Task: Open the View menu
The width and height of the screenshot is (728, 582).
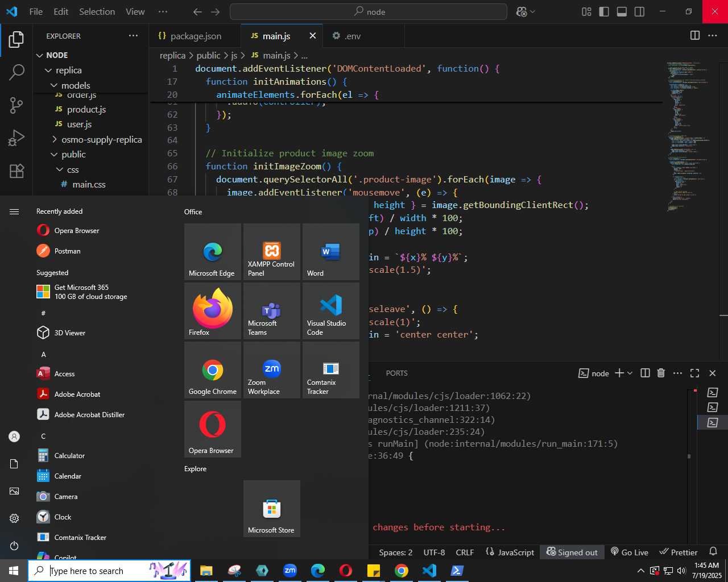Action: tap(135, 11)
